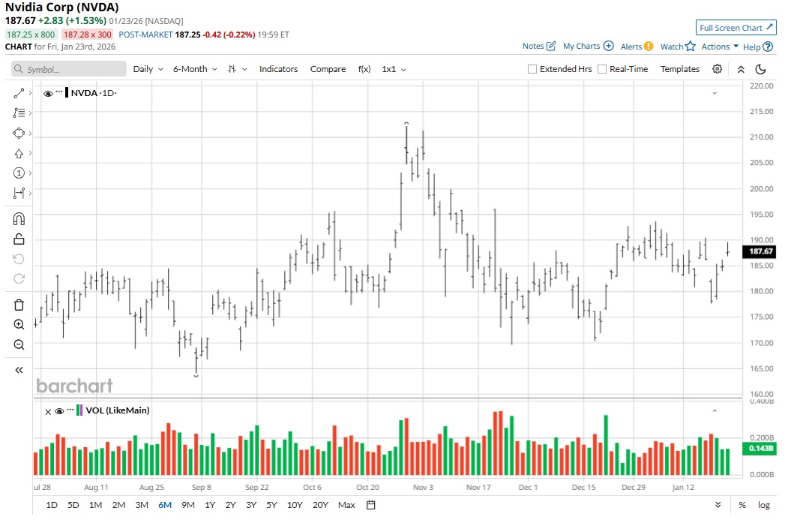Viewport: 812px width, 520px height.
Task: Select the 1Y time range
Action: coord(210,505)
